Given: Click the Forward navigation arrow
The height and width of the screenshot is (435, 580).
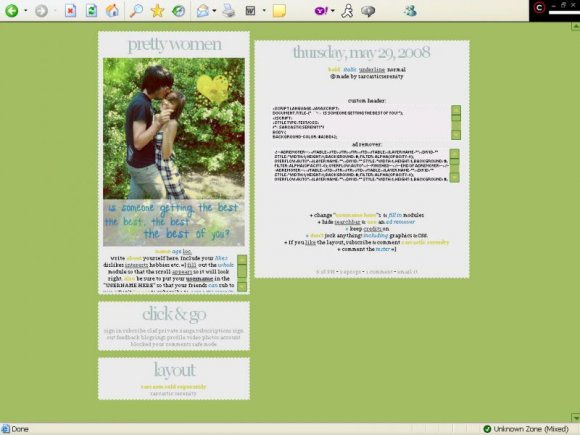Looking at the screenshot, I should 41,11.
